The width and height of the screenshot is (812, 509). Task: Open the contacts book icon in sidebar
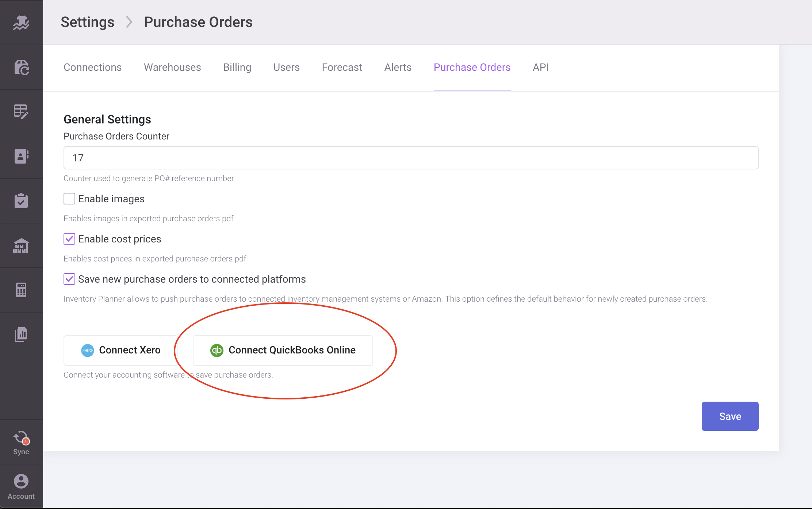[x=21, y=156]
